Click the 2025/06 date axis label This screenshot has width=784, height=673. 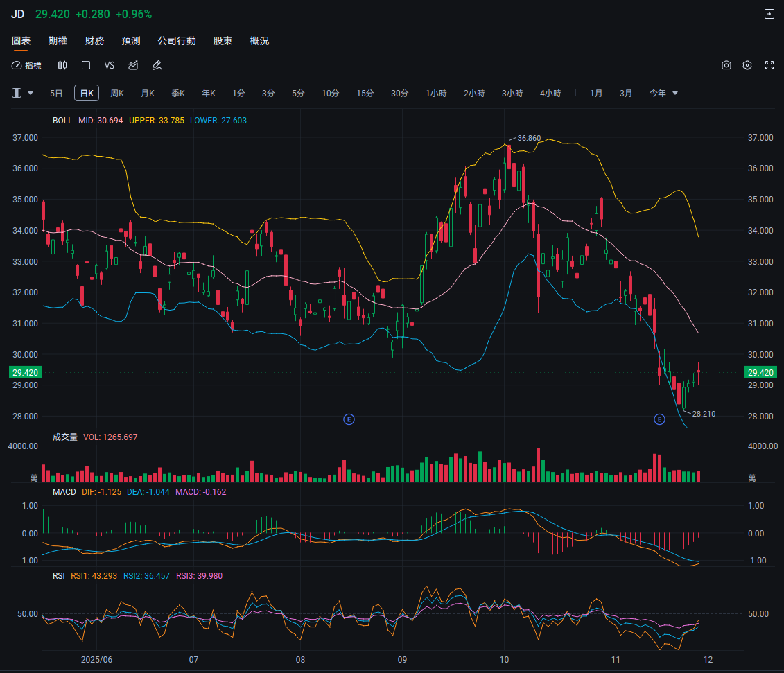coord(96,660)
